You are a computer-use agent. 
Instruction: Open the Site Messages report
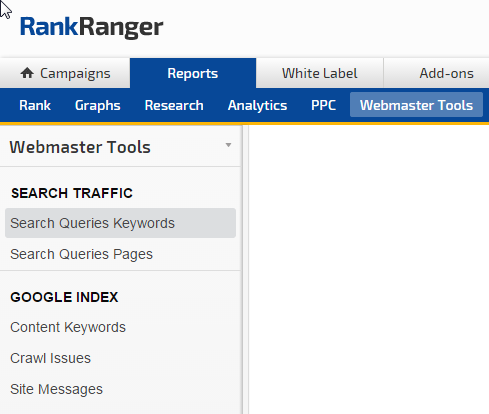[56, 389]
